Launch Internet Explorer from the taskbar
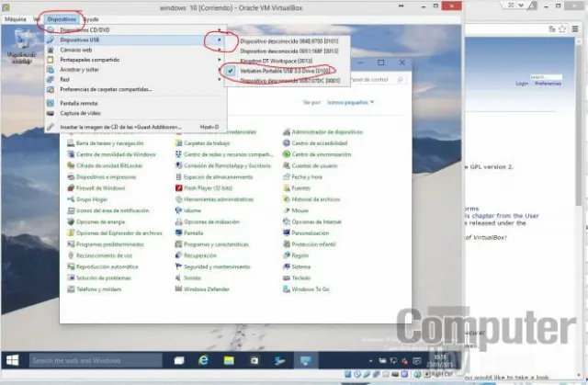The width and height of the screenshot is (588, 385). pos(203,360)
